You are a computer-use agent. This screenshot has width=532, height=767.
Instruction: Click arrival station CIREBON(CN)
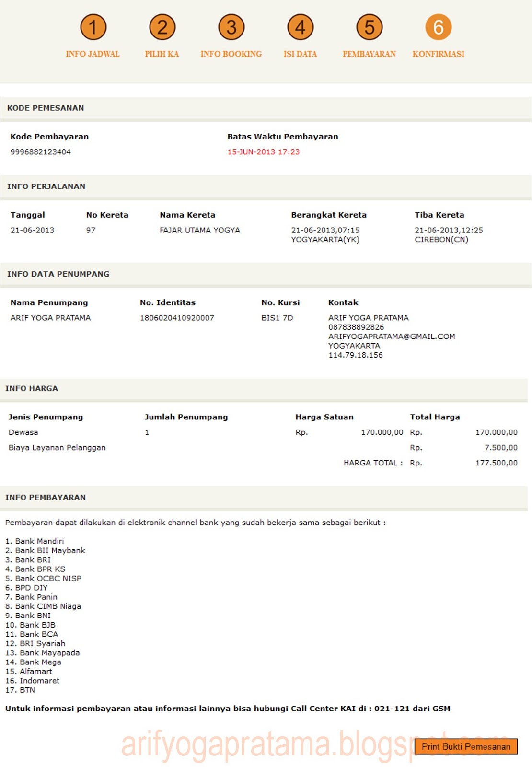[x=441, y=240]
